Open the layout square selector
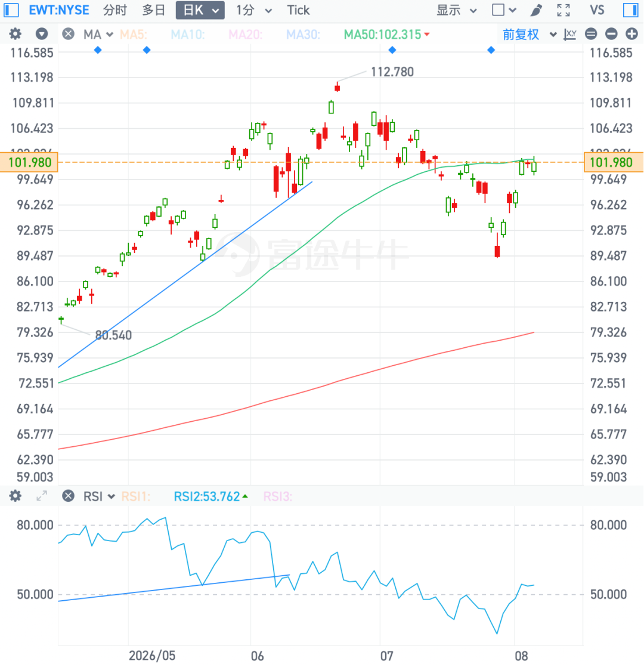Viewport: 644px width, 667px height. (498, 10)
